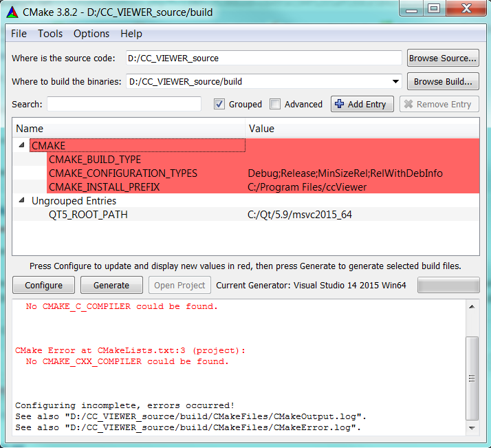Screen dimensions: 491x448
Task: Select the CMAKE_INSTALL_PREFIX entry
Action: [104, 187]
